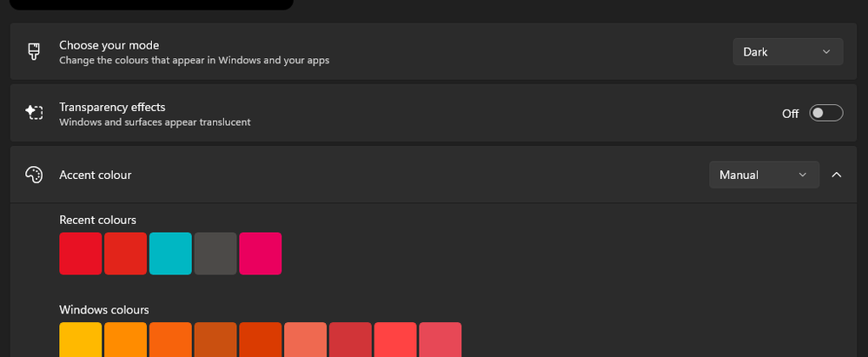The width and height of the screenshot is (868, 357).
Task: Pick the amber orange Windows colour swatch
Action: 126,340
